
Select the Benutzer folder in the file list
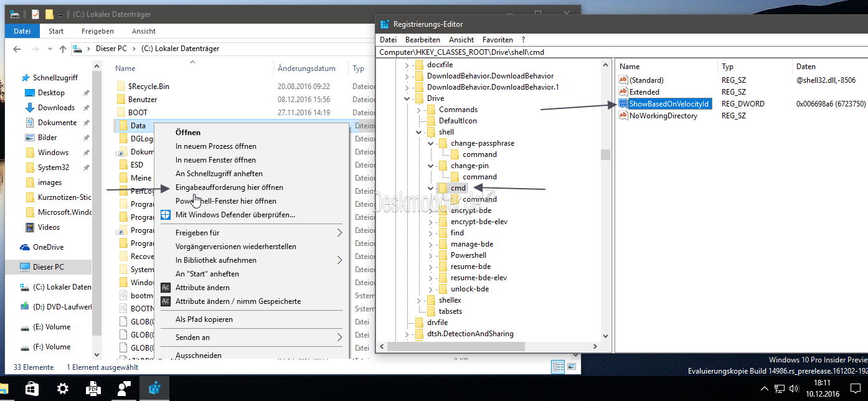click(143, 100)
